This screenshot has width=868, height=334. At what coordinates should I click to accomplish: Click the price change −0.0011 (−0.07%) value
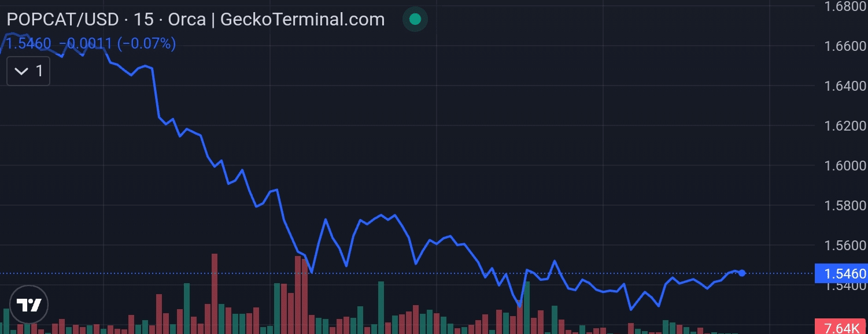point(117,43)
